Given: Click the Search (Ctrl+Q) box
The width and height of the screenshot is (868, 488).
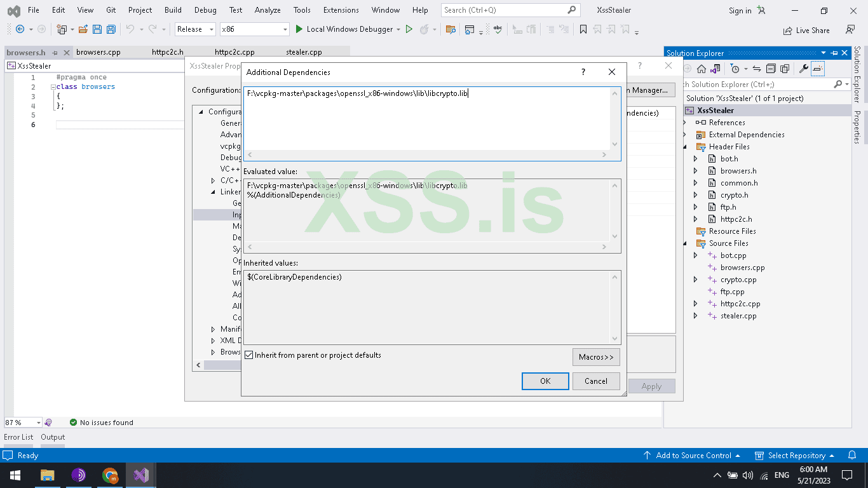Looking at the screenshot, I should click(x=510, y=10).
